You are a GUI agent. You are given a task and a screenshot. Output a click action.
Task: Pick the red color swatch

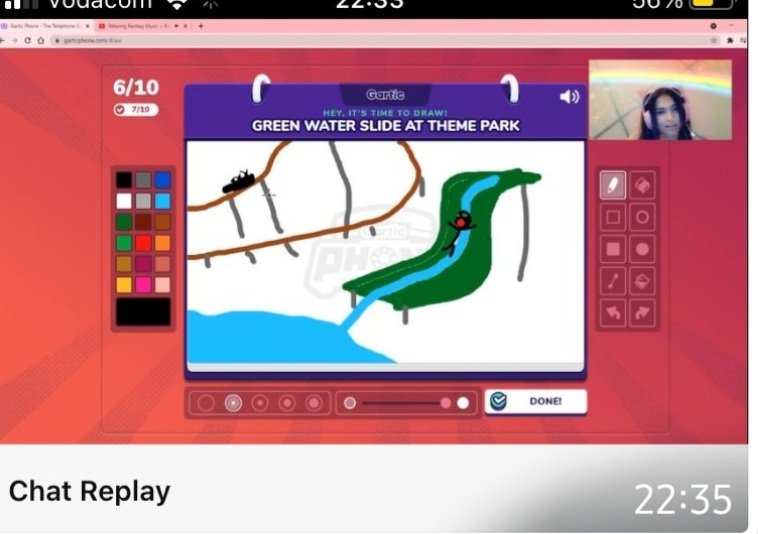coord(143,243)
